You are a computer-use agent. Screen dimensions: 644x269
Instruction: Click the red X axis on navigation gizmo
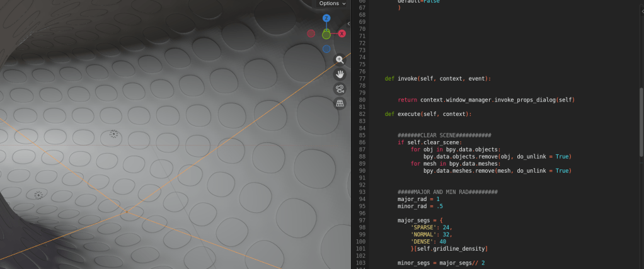pos(342,33)
